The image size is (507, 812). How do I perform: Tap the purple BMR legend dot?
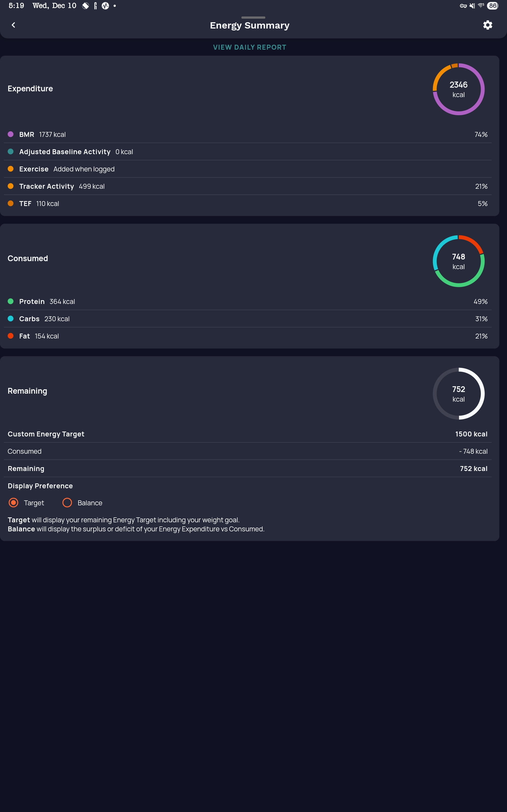[x=11, y=134]
